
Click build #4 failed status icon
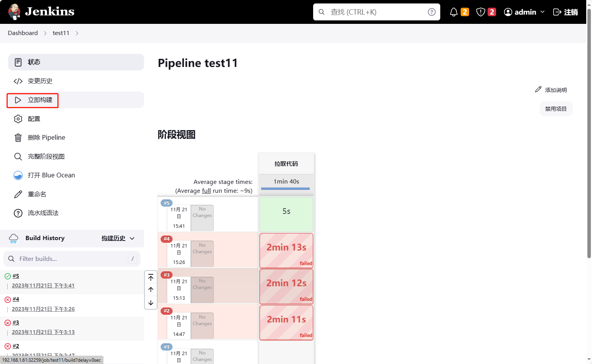[x=7, y=299]
